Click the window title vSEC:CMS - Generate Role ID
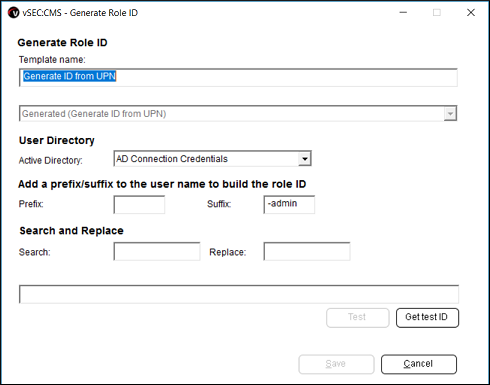The width and height of the screenshot is (490, 385). [80, 13]
